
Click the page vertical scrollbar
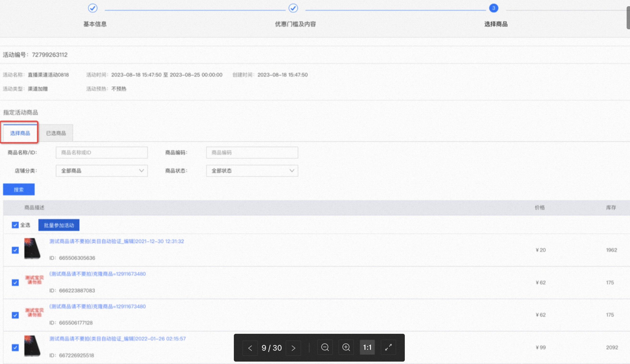click(628, 18)
